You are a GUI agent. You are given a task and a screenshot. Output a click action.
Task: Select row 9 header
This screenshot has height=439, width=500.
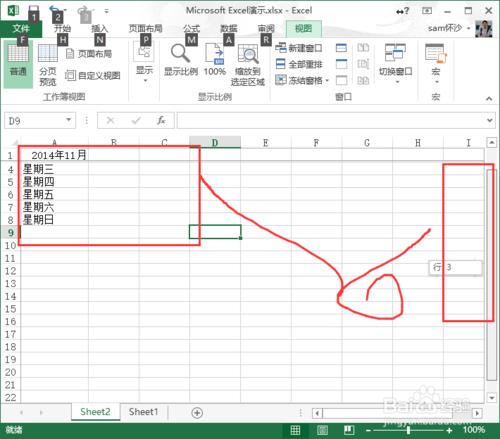10,232
